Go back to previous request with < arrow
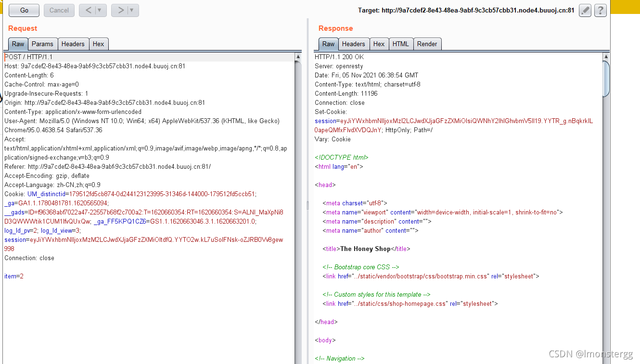The height and width of the screenshot is (364, 640). click(89, 10)
